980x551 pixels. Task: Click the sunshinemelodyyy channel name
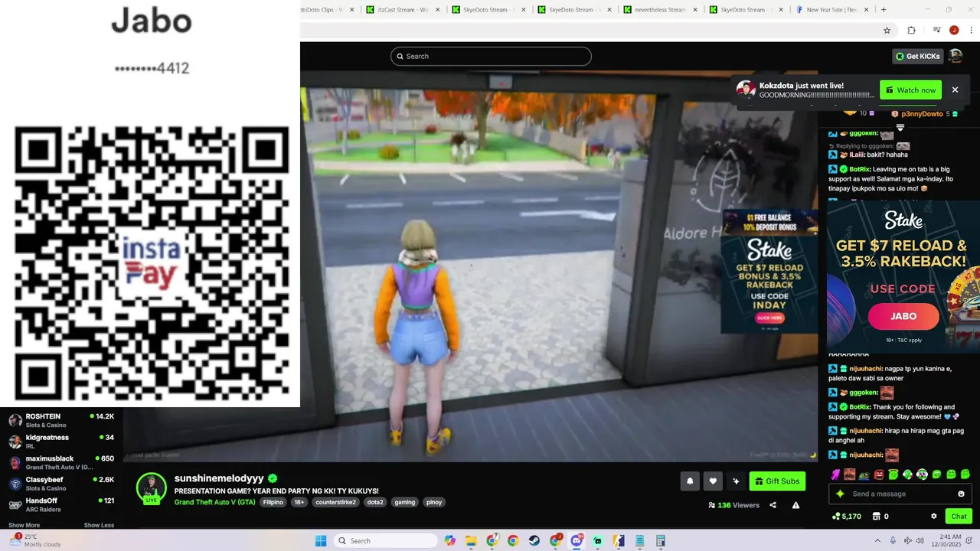[219, 478]
